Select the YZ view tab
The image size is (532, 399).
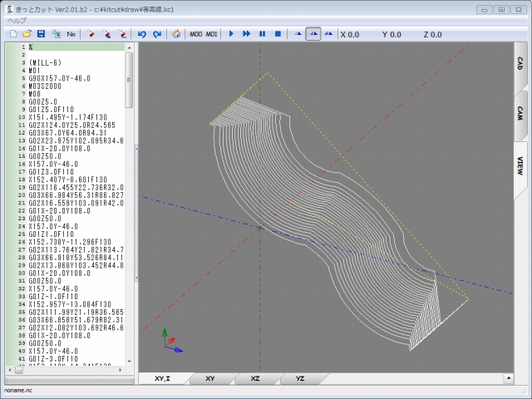click(x=300, y=379)
